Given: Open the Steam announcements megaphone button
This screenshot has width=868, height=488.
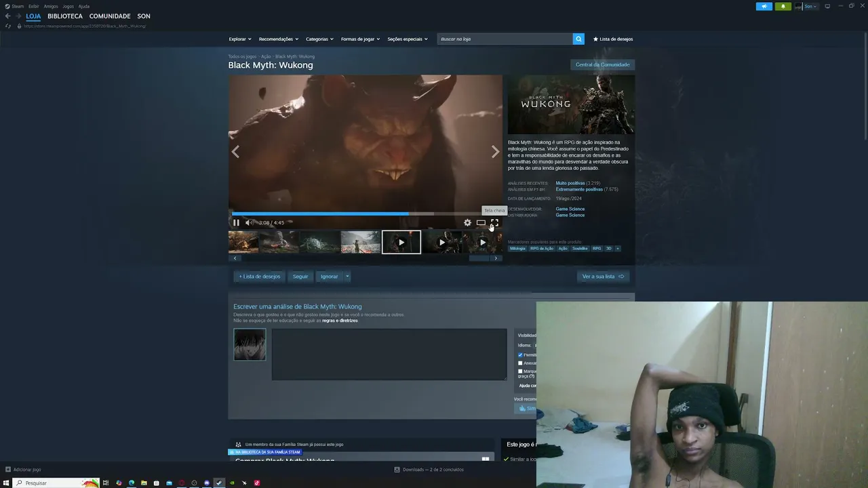Looking at the screenshot, I should click(x=764, y=6).
